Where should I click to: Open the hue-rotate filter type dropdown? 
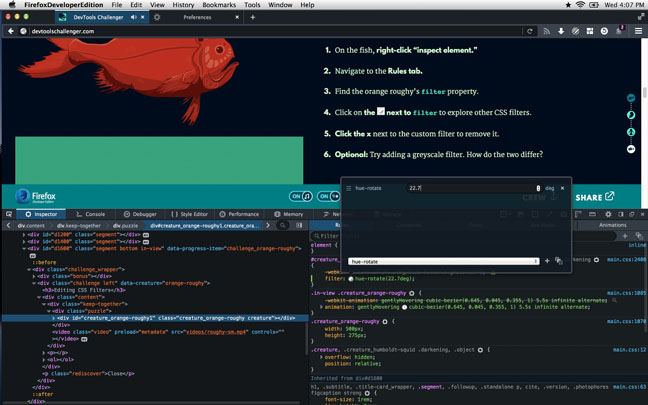[x=443, y=261]
